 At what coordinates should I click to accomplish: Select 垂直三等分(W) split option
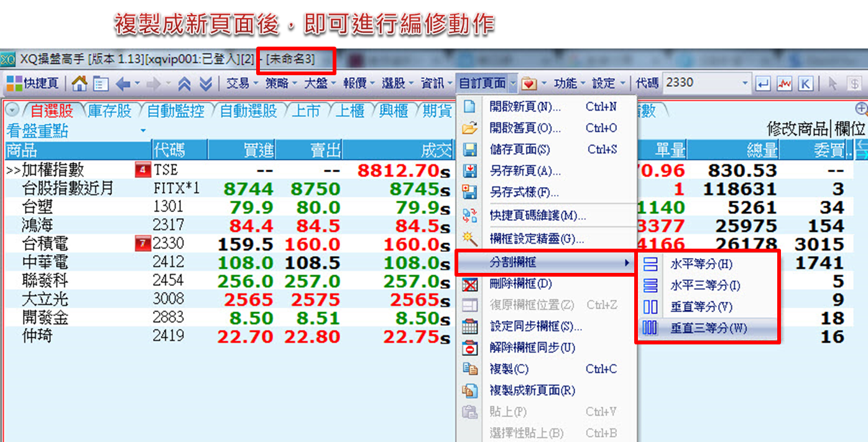(x=708, y=328)
